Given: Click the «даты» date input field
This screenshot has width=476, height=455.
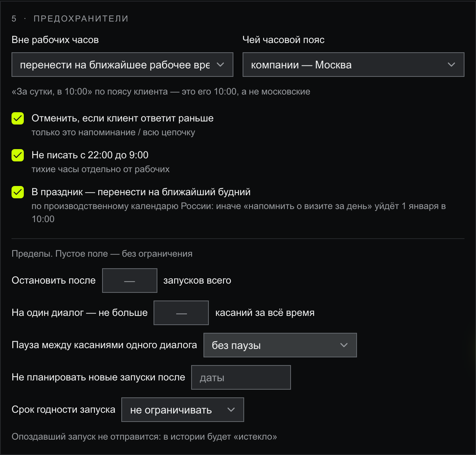Looking at the screenshot, I should (241, 377).
